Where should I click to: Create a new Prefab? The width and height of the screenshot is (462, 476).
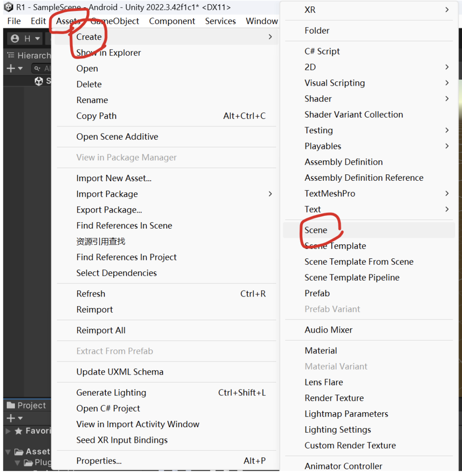tap(369, 293)
